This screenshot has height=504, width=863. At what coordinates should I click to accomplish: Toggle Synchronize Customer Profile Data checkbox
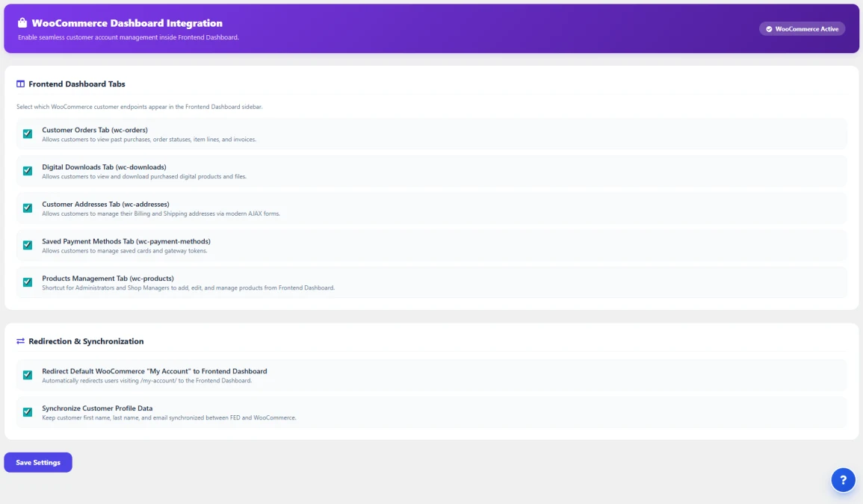(28, 412)
